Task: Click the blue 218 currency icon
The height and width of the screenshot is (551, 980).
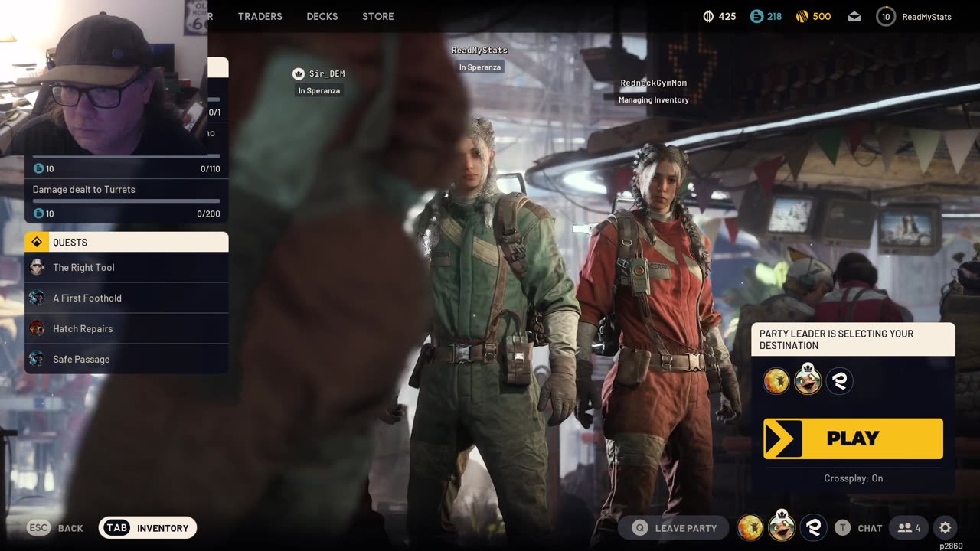Action: tap(756, 16)
